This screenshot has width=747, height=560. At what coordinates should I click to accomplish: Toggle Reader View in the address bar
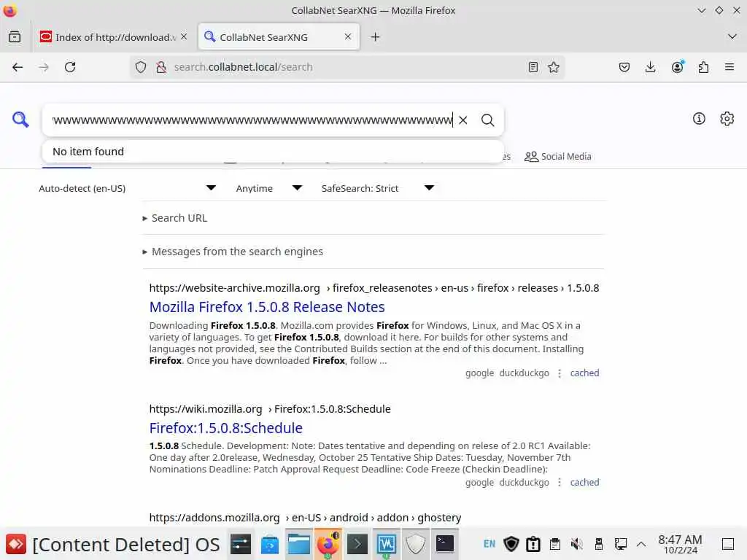(x=533, y=67)
